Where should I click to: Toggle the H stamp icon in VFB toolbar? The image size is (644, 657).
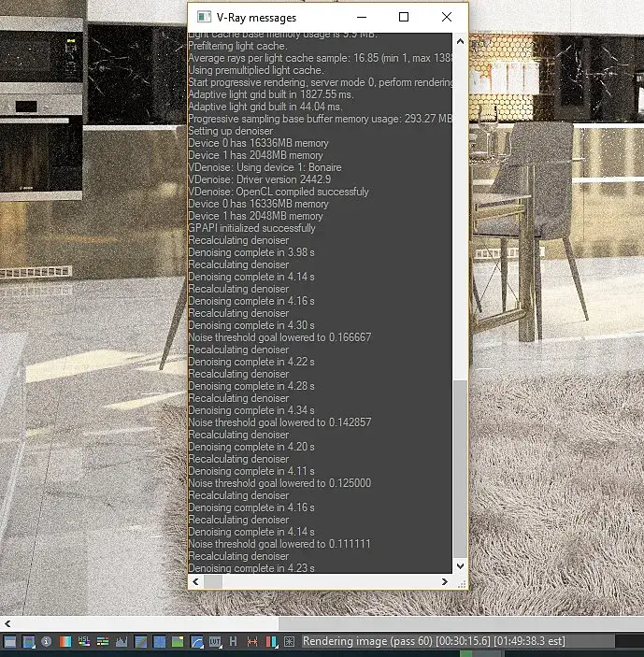234,641
